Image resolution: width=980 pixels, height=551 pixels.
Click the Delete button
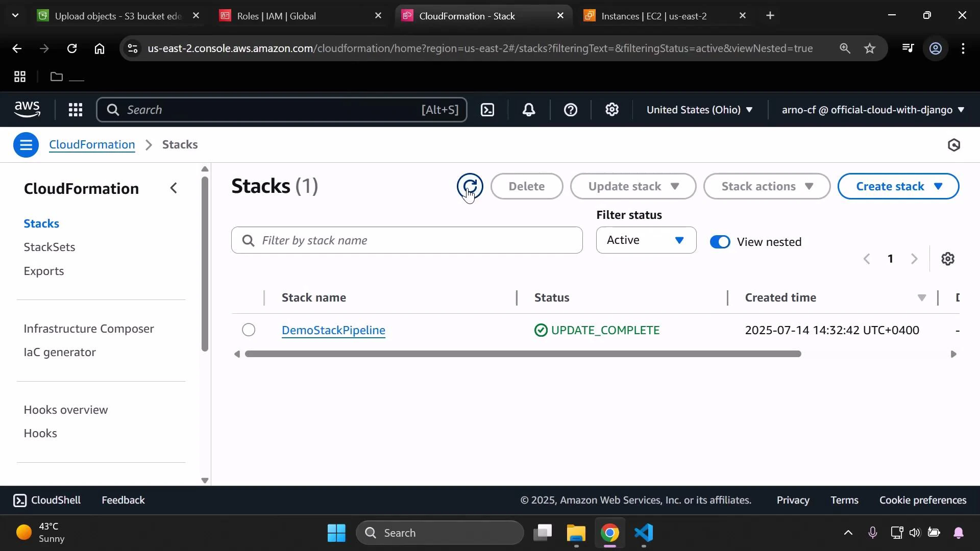(x=526, y=186)
